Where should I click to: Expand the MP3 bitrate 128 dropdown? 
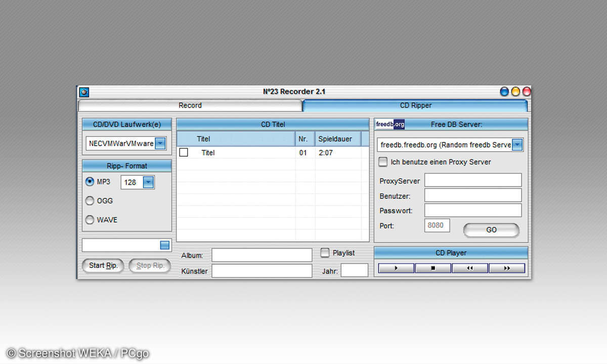[x=148, y=182]
